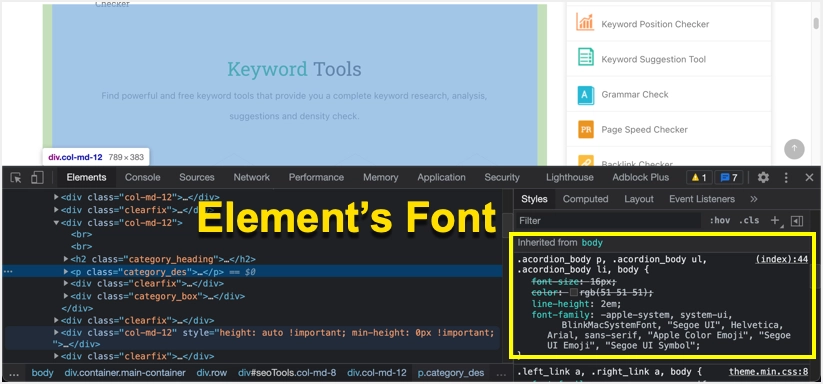Select p.category_des breadcrumb

coord(451,373)
